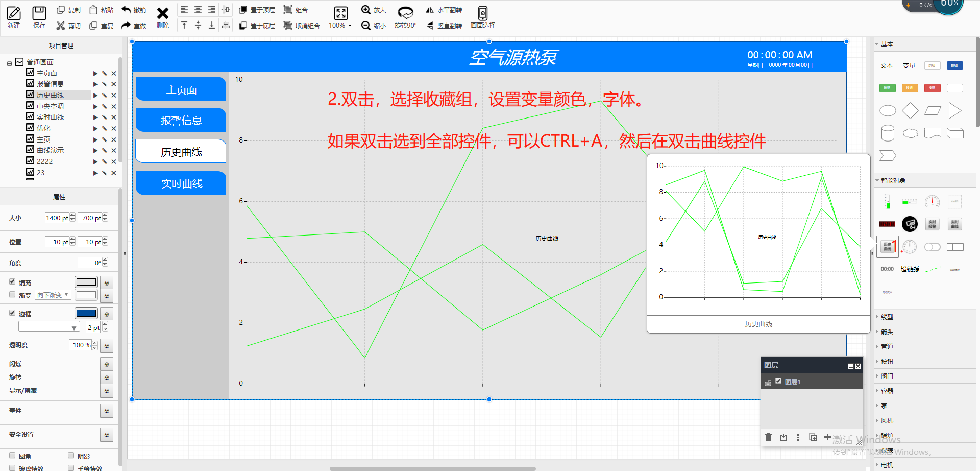Click the blue 实时曲线 canvas button
The width and height of the screenshot is (980, 471).
tap(181, 183)
